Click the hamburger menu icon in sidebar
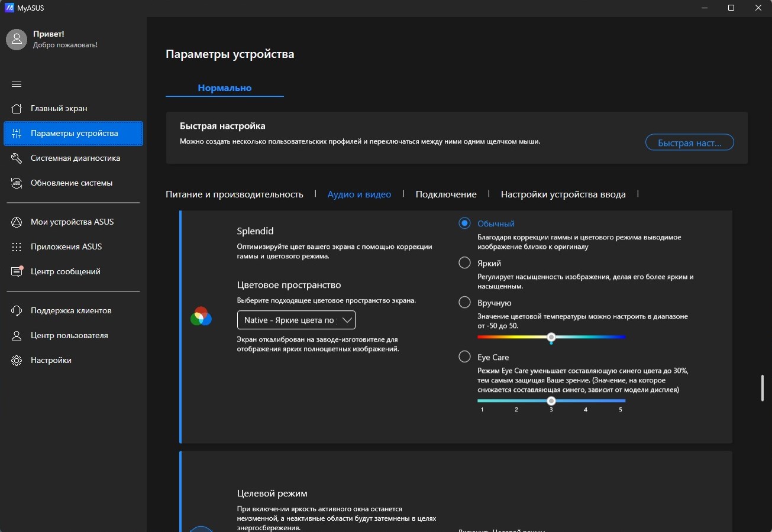The height and width of the screenshot is (532, 772). point(17,84)
